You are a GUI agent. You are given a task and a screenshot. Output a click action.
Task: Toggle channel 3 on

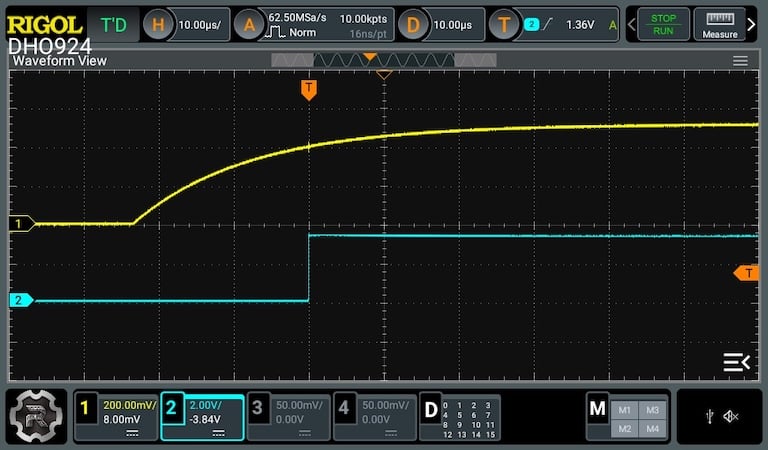(x=289, y=418)
